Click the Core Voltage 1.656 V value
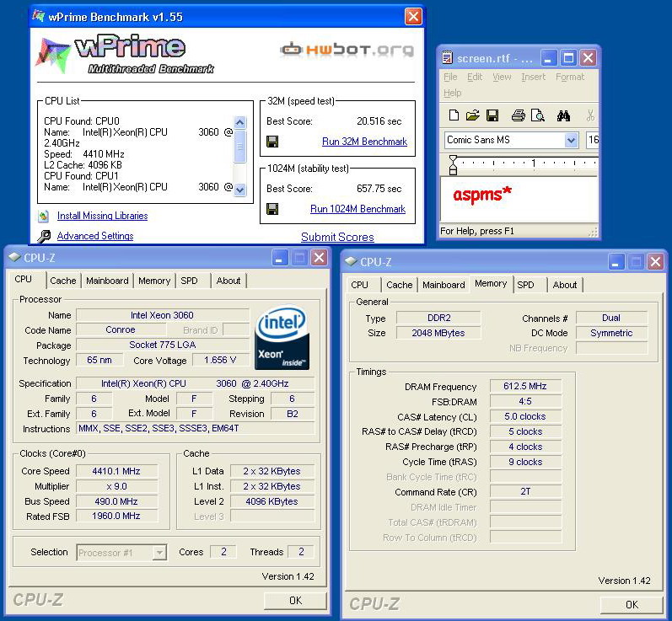 click(x=220, y=360)
